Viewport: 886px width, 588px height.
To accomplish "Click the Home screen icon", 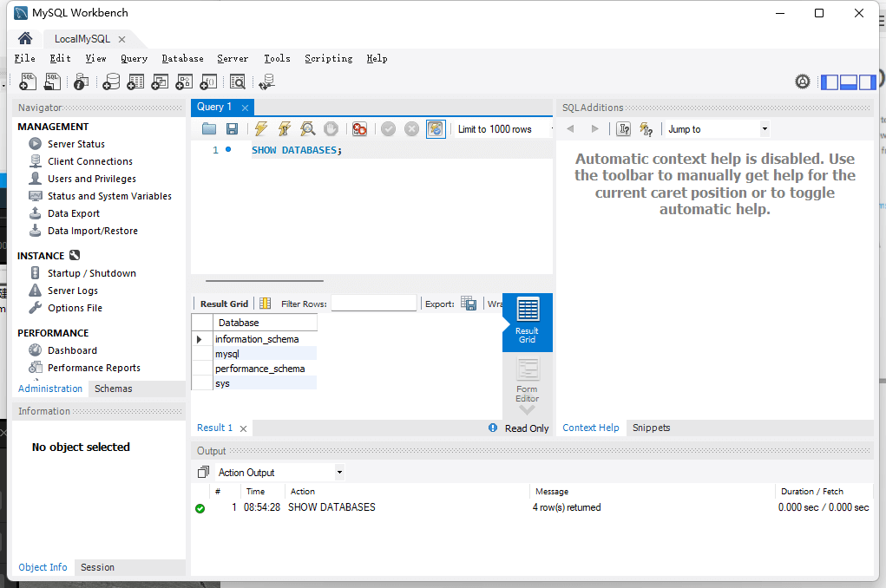I will 25,38.
